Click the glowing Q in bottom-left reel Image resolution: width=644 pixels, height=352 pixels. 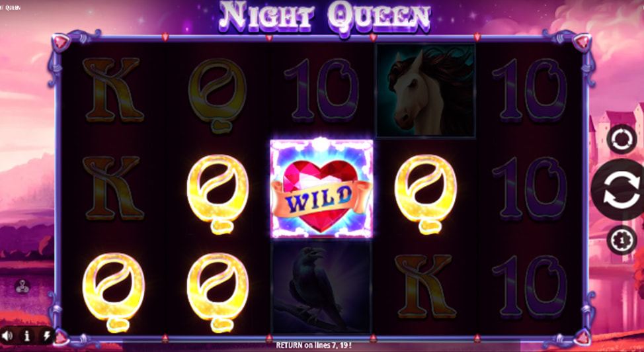pos(113,292)
